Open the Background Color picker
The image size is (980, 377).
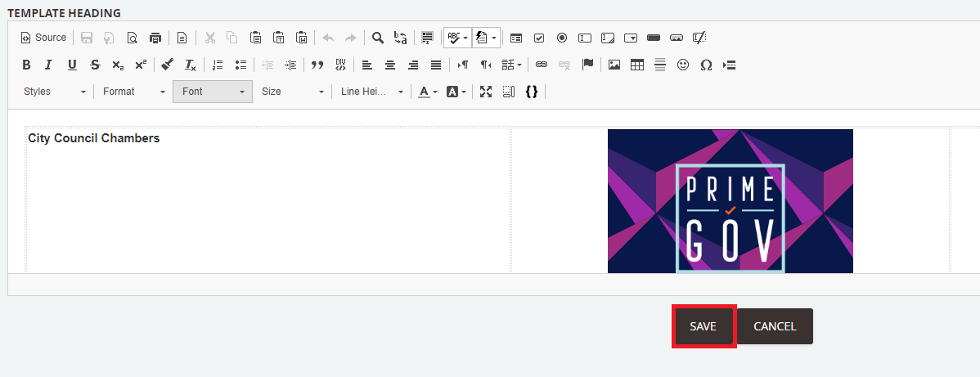pyautogui.click(x=456, y=92)
